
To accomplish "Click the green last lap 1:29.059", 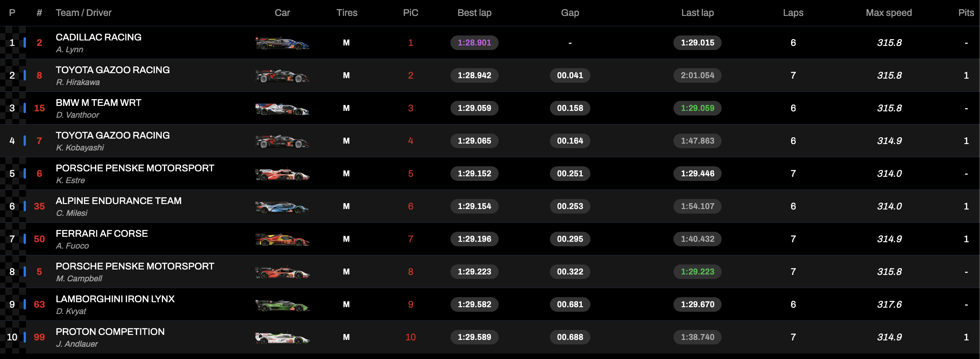I will coord(698,108).
